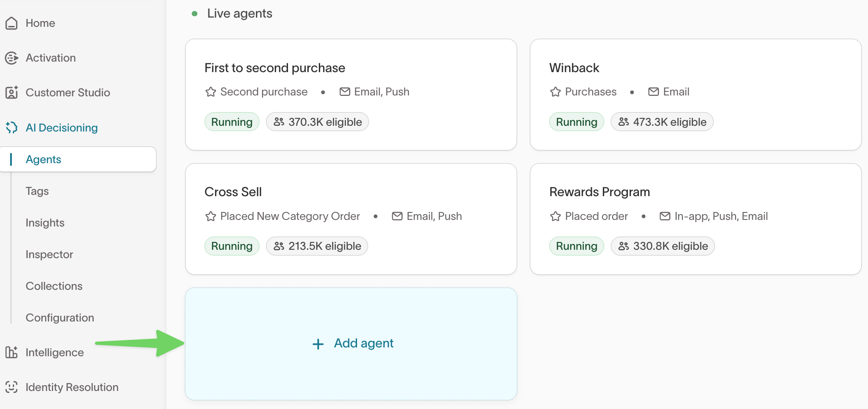Click the star icon on the Winback card
868x409 pixels.
pyautogui.click(x=554, y=91)
